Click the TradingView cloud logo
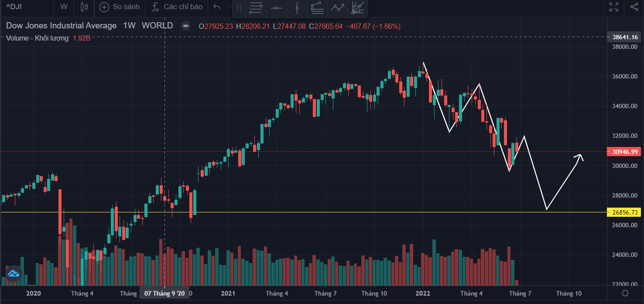The image size is (644, 304). (x=14, y=273)
